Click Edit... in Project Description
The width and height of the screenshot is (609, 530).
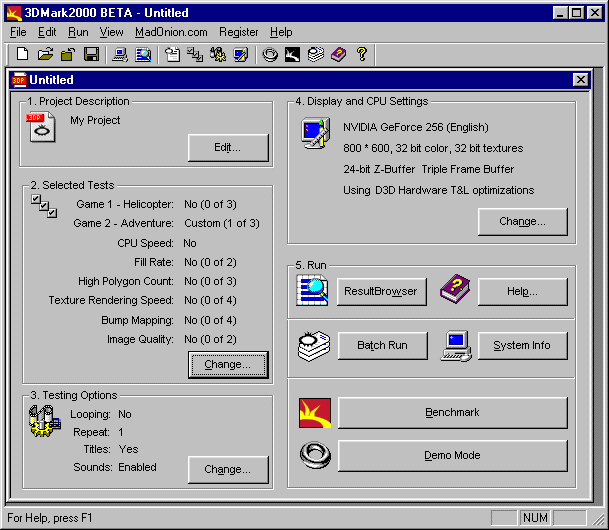coord(228,148)
